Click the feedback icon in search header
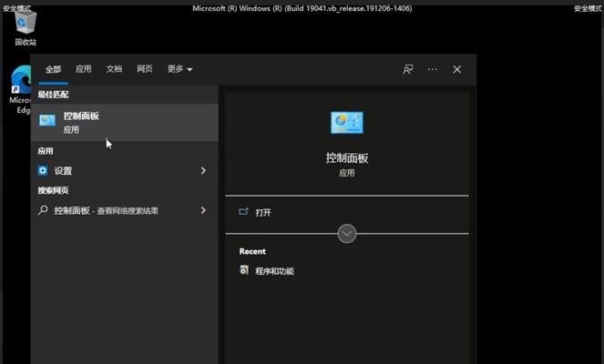This screenshot has height=364, width=604. click(408, 69)
